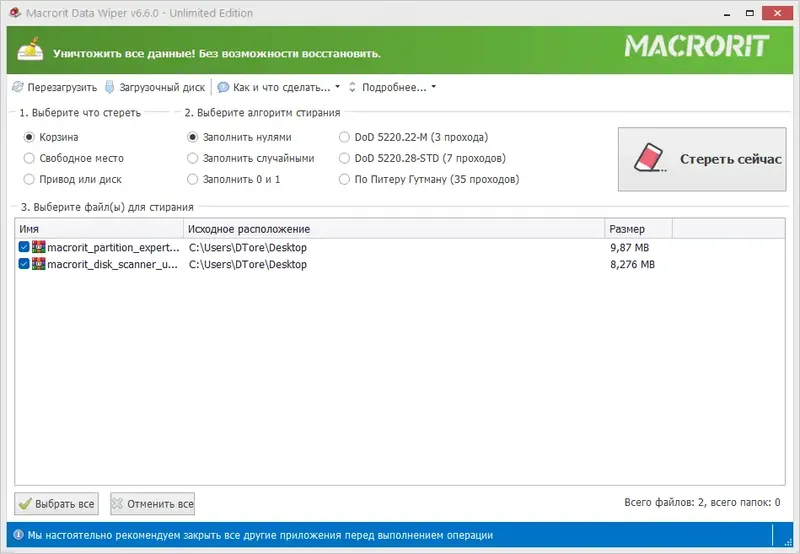Viewport: 800px width, 554px height.
Task: Click the eraser icon on Стереть сейчас
Action: pos(650,158)
